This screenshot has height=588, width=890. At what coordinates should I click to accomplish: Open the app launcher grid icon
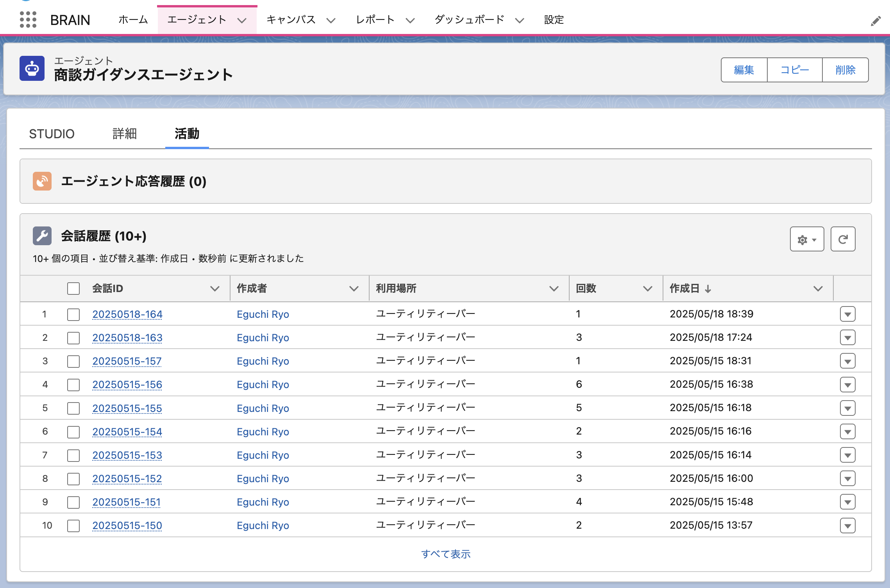(x=28, y=20)
